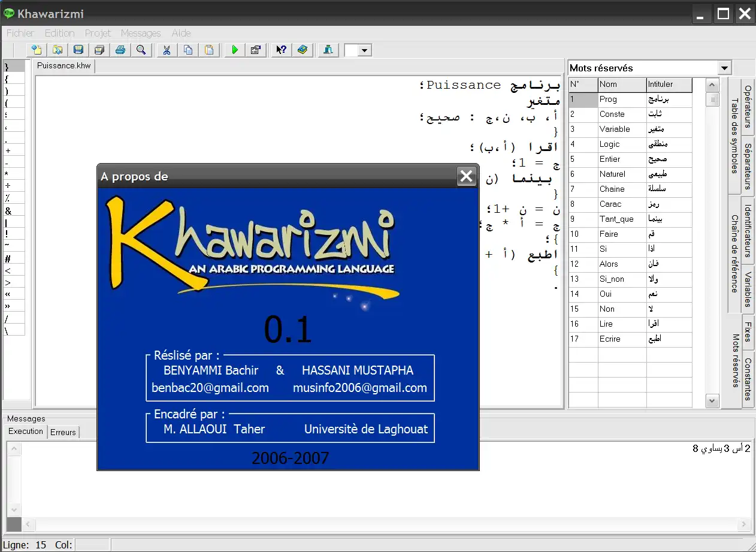Click the Print toolbar icon
Viewport: 756px width, 552px height.
click(x=120, y=50)
